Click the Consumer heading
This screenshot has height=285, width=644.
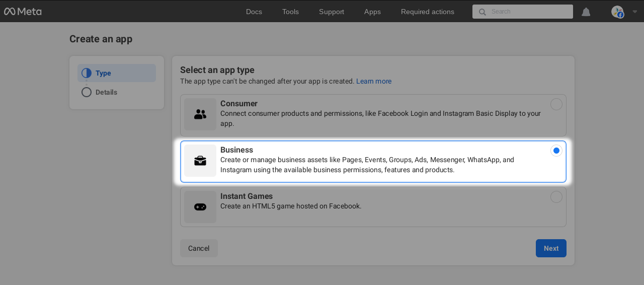point(239,104)
